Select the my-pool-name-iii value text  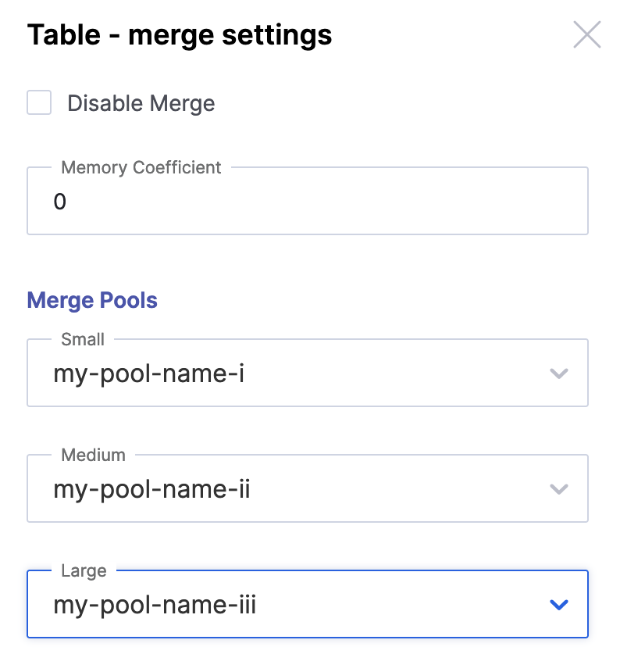(155, 606)
